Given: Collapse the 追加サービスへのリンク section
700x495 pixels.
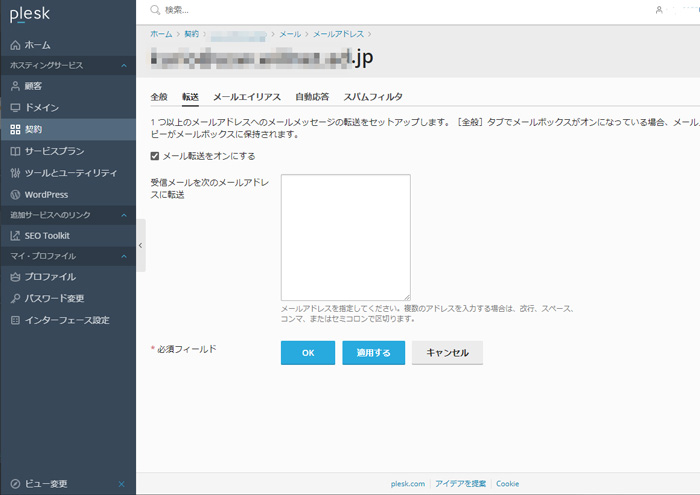Looking at the screenshot, I should tap(123, 215).
